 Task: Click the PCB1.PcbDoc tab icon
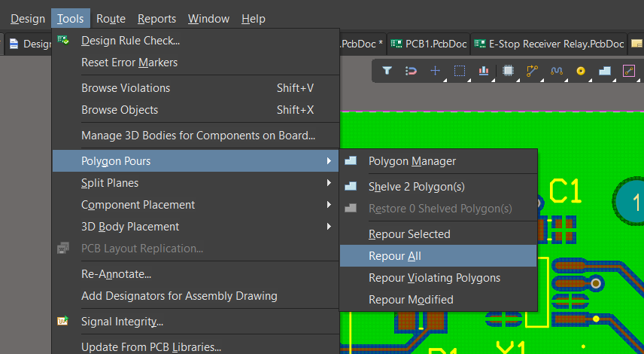coord(396,44)
